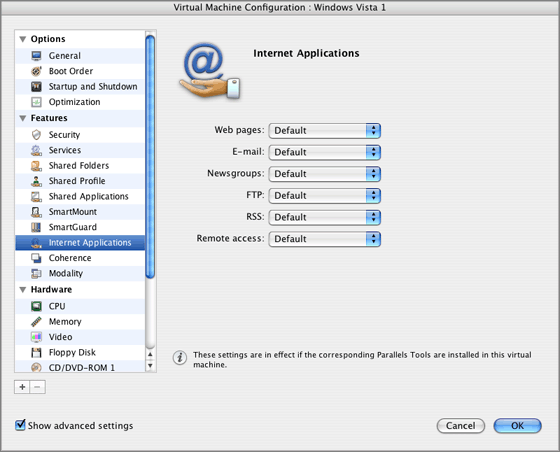This screenshot has width=560, height=452.
Task: Click the SmartGuard icon
Action: click(x=36, y=227)
